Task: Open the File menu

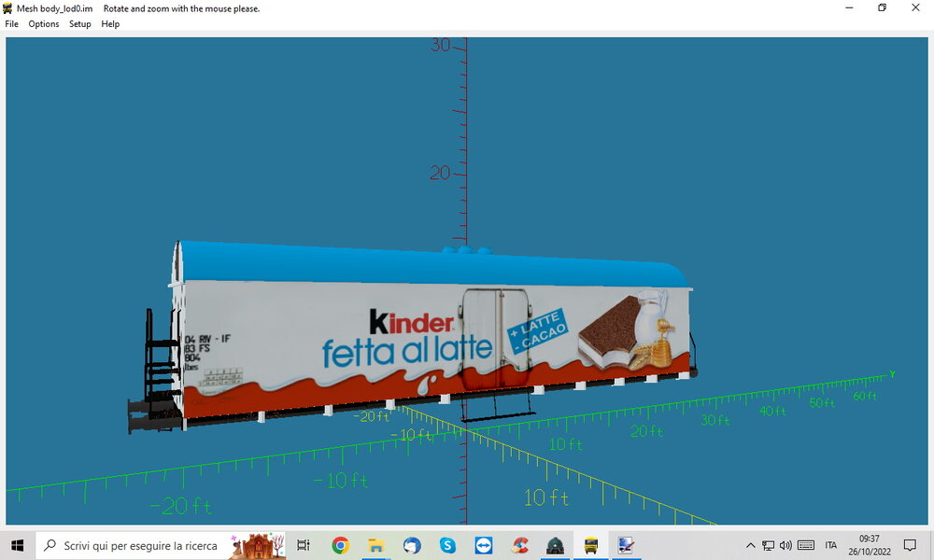Action: click(x=11, y=24)
